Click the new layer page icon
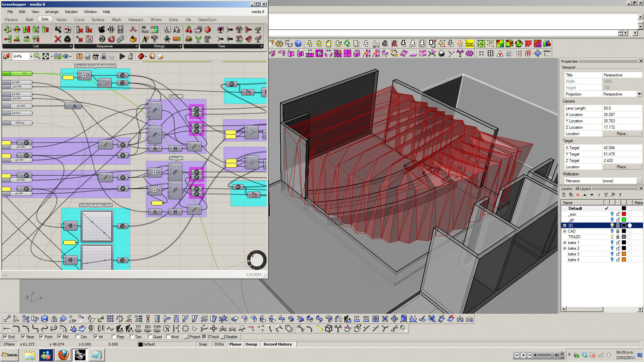The image size is (644, 362). coord(564,195)
